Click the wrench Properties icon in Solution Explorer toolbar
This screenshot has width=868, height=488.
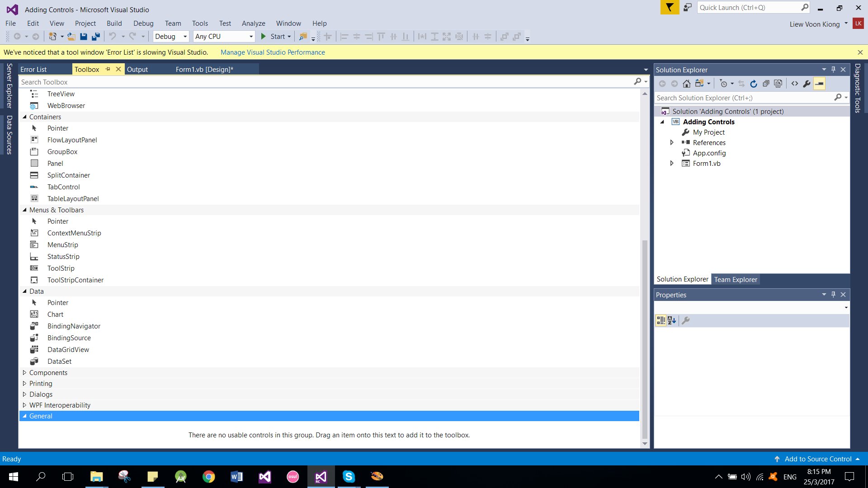click(x=807, y=84)
